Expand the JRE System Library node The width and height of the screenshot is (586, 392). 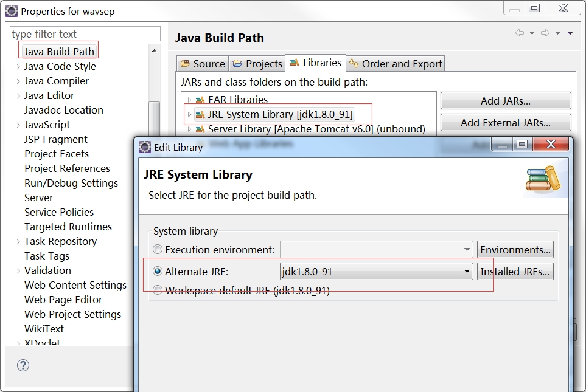point(189,115)
